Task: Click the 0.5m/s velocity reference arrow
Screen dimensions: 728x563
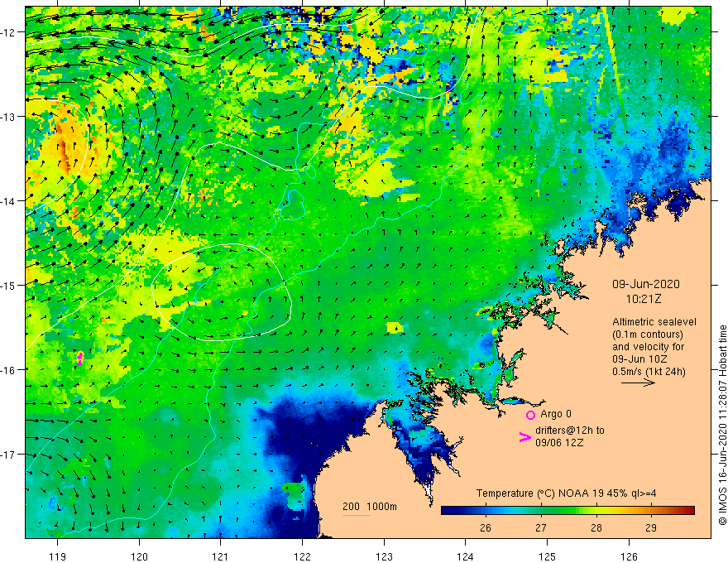Action: point(639,383)
